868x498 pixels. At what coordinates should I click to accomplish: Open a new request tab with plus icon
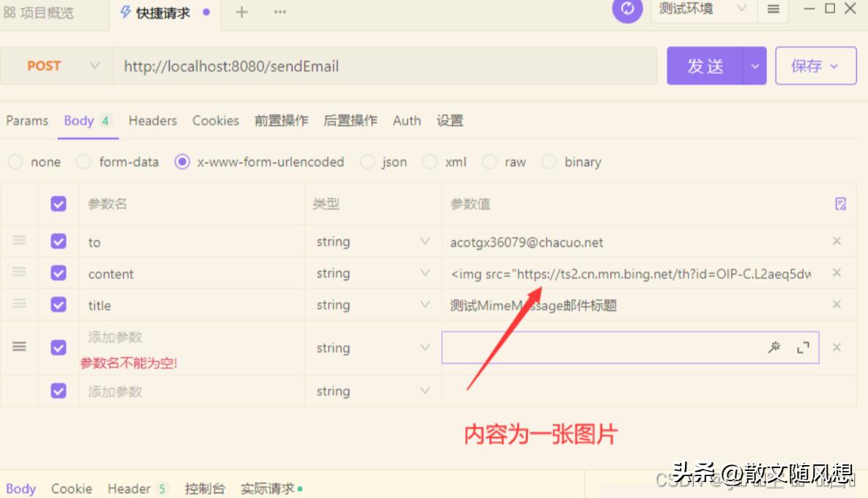click(x=241, y=12)
